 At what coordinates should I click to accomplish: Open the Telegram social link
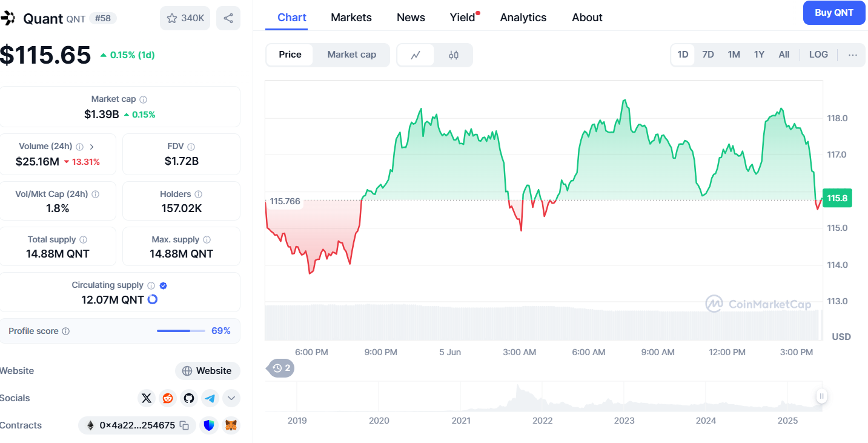[210, 398]
